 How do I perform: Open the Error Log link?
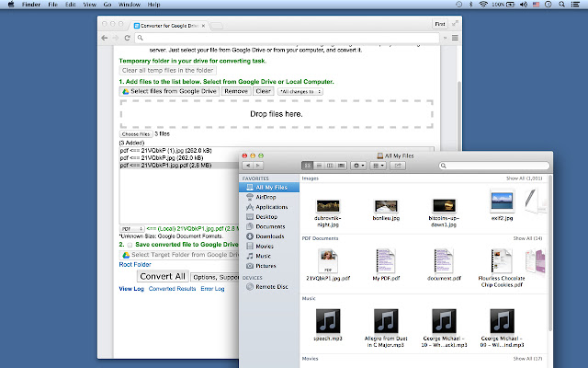(x=212, y=289)
